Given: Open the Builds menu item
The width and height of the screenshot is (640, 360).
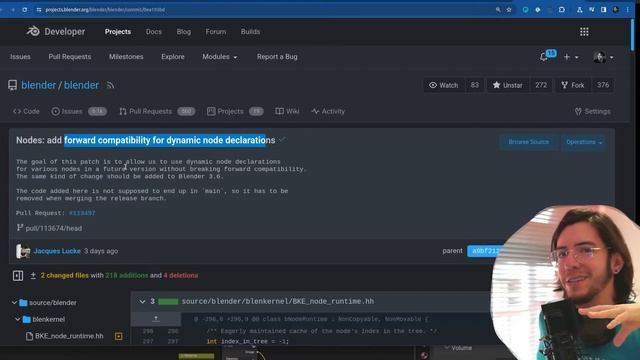Looking at the screenshot, I should tap(250, 32).
